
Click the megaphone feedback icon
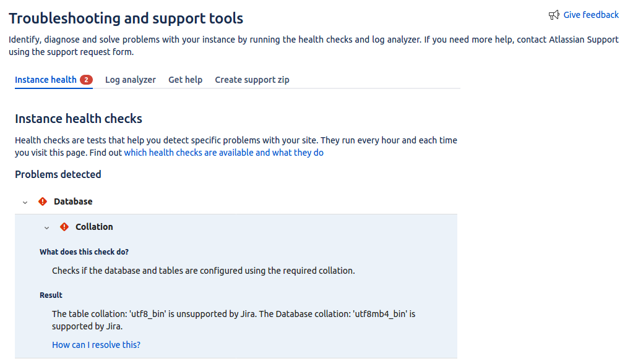[554, 15]
